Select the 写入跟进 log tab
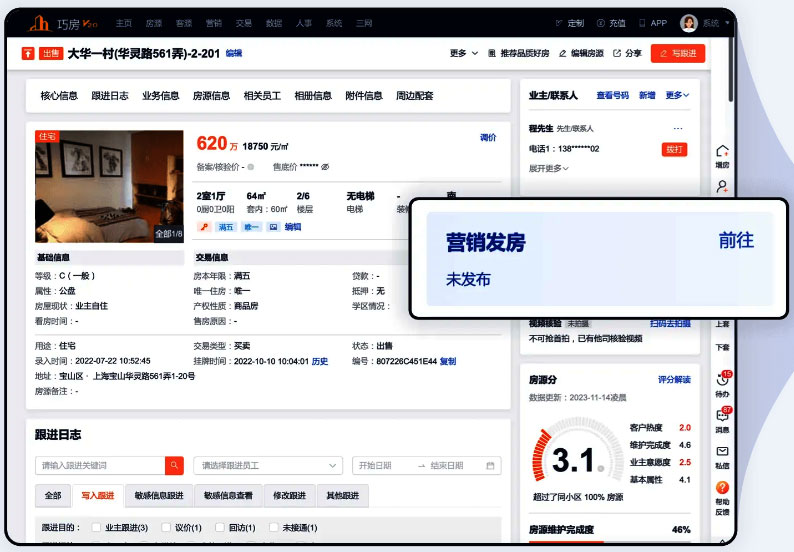Screen dimensions: 794x552 (x=98, y=495)
